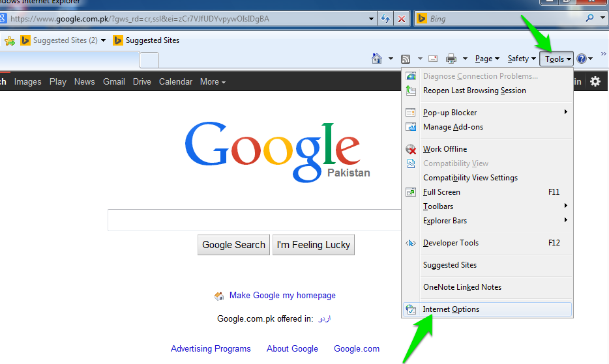
Task: Select Suggested Sites in Tools menu
Action: pyautogui.click(x=488, y=265)
